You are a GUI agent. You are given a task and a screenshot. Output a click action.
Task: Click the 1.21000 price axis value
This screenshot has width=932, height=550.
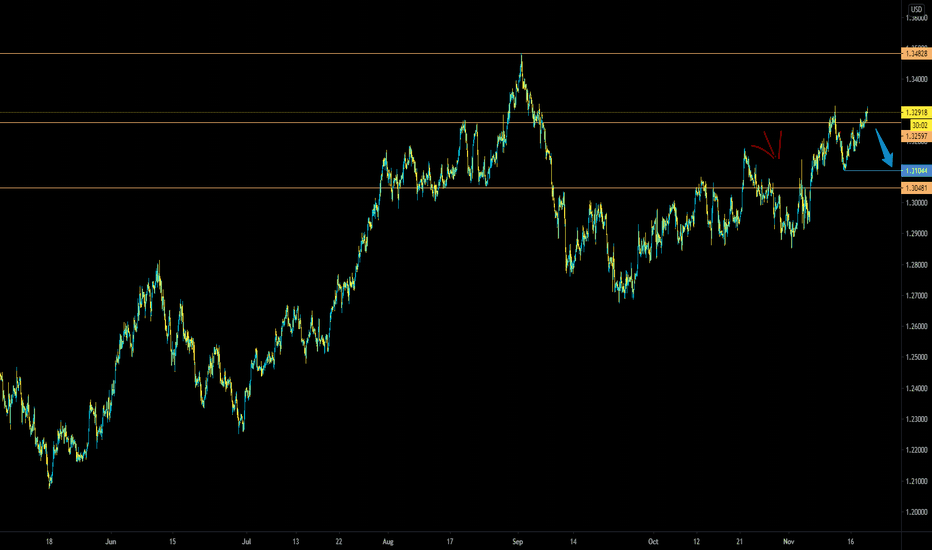(917, 481)
